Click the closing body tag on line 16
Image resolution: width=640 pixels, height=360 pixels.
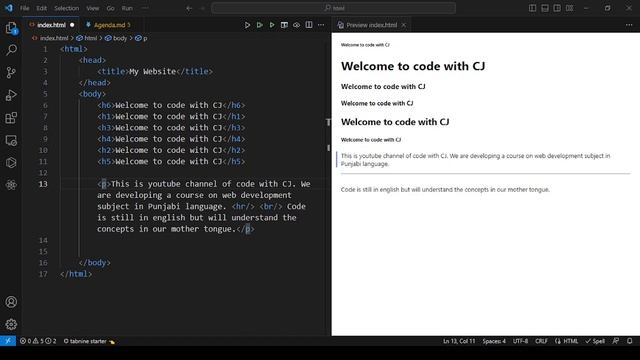click(94, 262)
